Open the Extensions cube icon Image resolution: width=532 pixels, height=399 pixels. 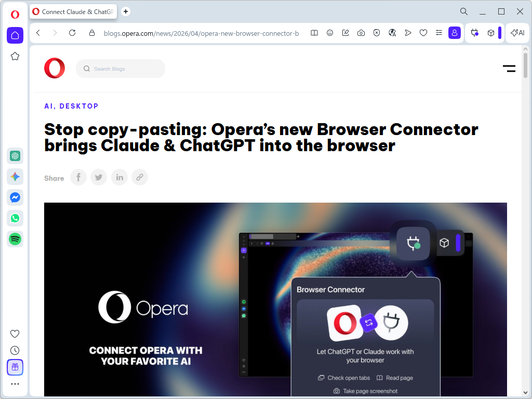pyautogui.click(x=491, y=33)
